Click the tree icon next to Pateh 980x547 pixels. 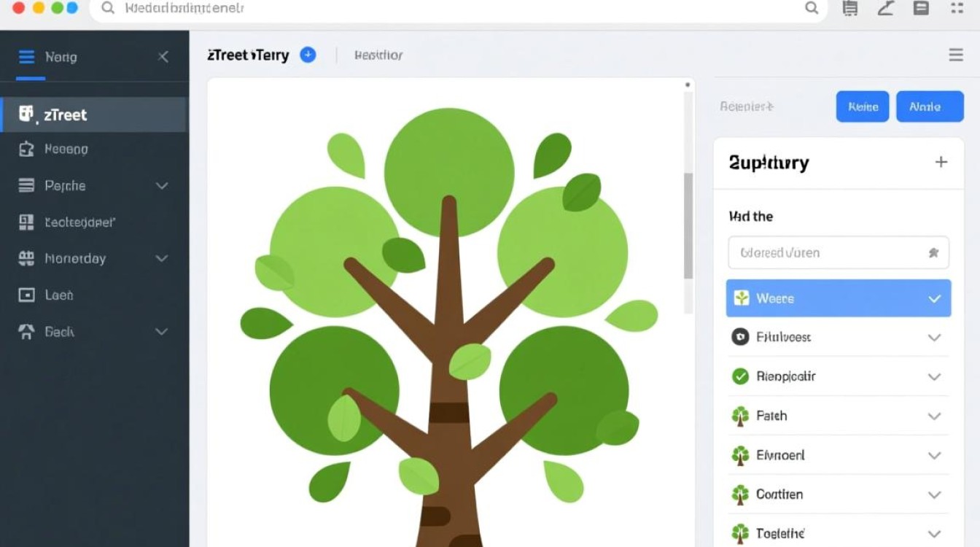pos(740,416)
